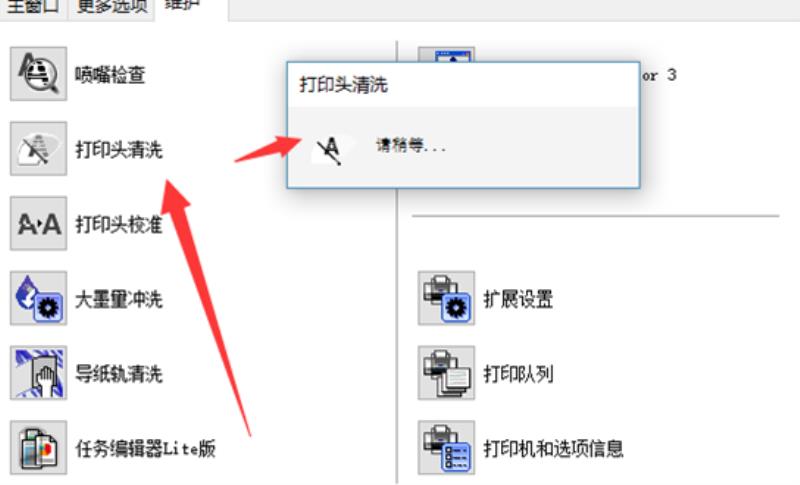Image resolution: width=800 pixels, height=485 pixels.
Task: Click the 打印头清洗 dialog title bar
Action: point(463,85)
